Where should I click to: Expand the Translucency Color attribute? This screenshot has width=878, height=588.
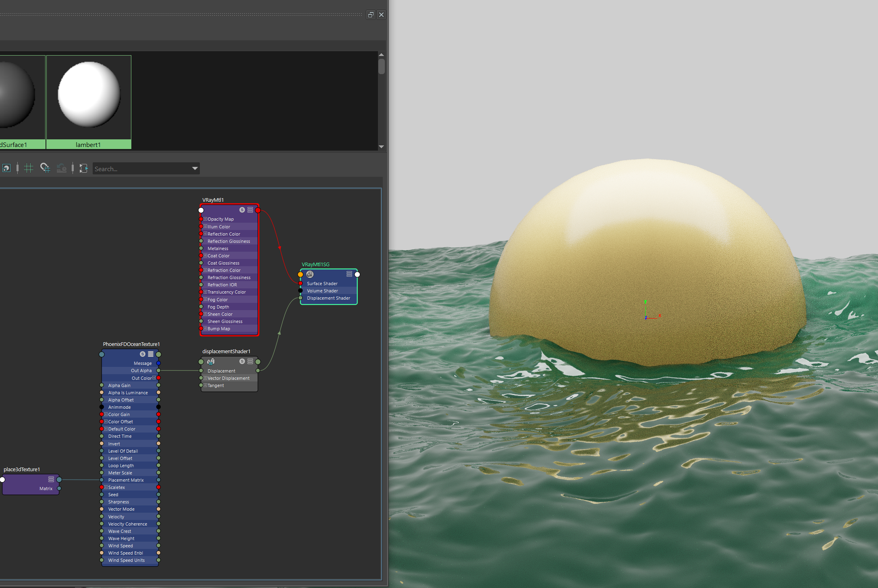tap(205, 292)
